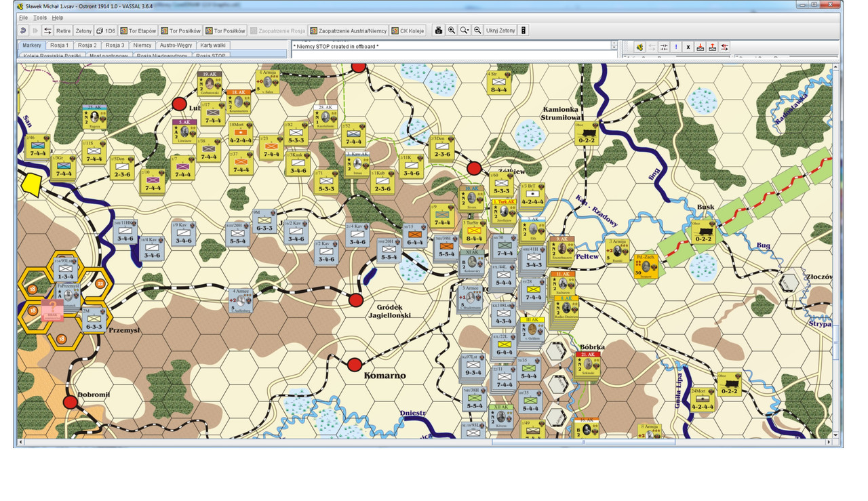Open Zaopatrzenie Austria/Niemcy chart
This screenshot has width=868, height=501.
point(348,31)
